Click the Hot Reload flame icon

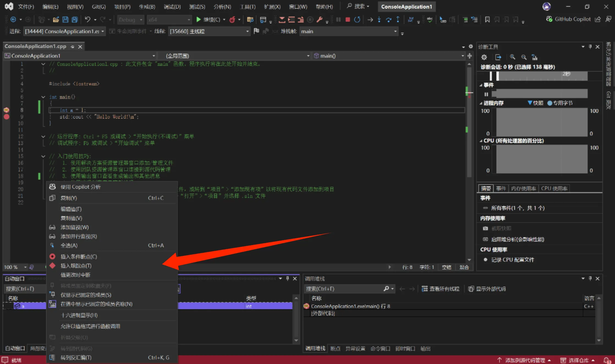point(232,20)
